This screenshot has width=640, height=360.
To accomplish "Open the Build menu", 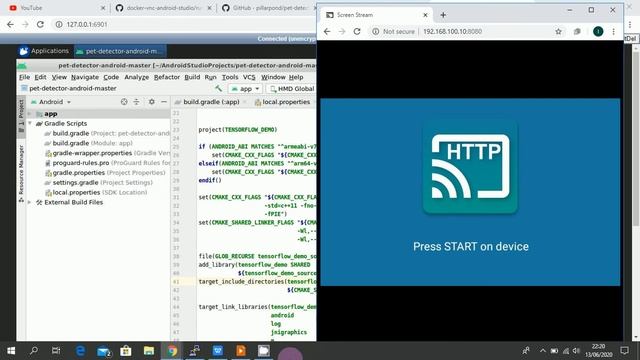I will click(x=192, y=77).
